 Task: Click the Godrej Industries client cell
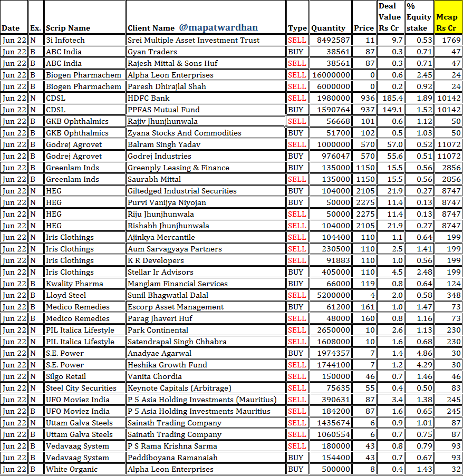[x=206, y=156]
